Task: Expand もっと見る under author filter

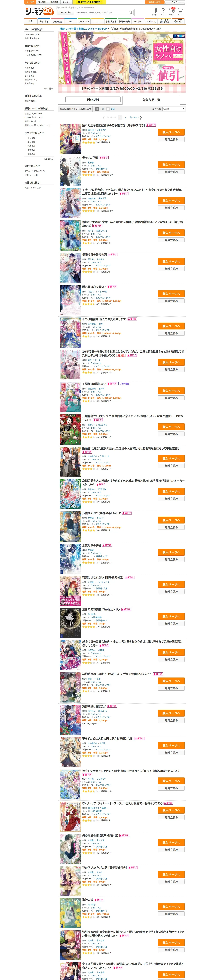Action: coord(48,89)
